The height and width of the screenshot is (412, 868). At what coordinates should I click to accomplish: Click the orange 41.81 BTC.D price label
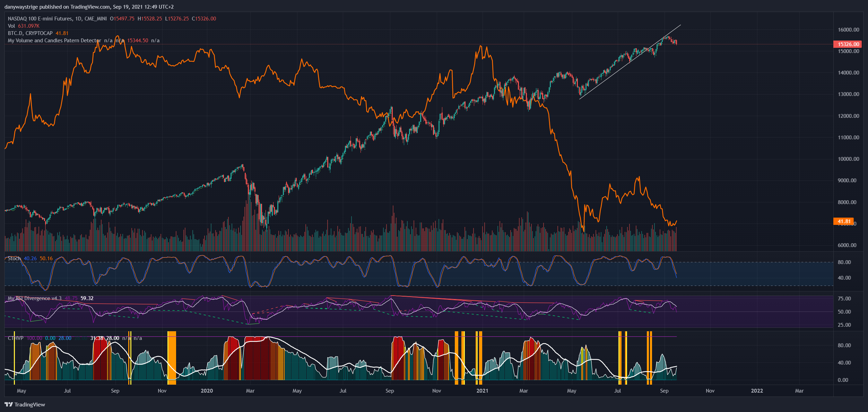[844, 221]
